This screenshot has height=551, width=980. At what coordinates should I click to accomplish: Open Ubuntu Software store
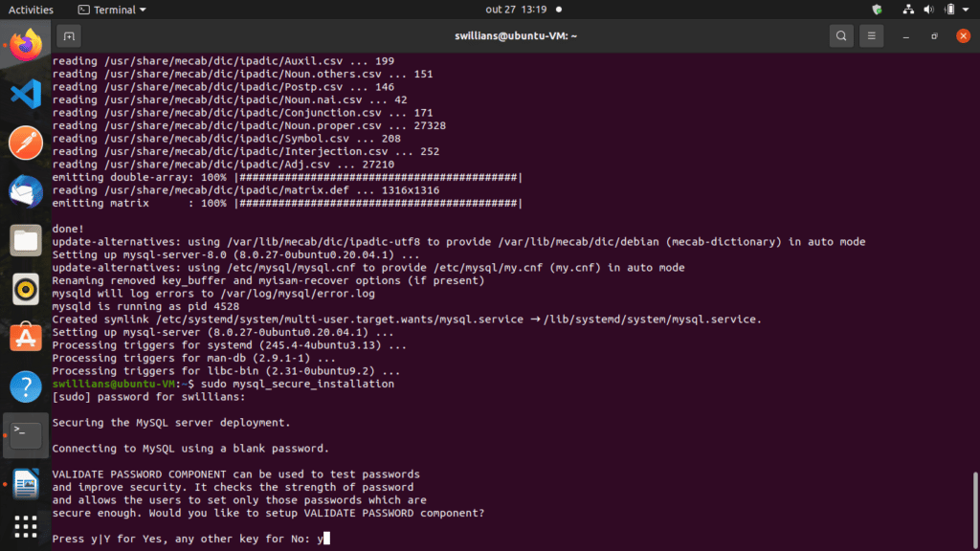26,338
